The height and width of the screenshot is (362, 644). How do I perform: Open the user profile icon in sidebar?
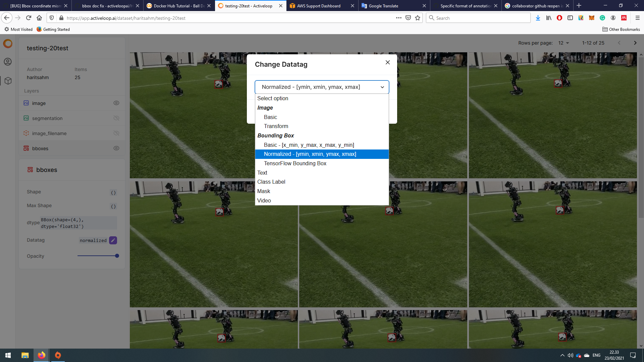(x=8, y=62)
